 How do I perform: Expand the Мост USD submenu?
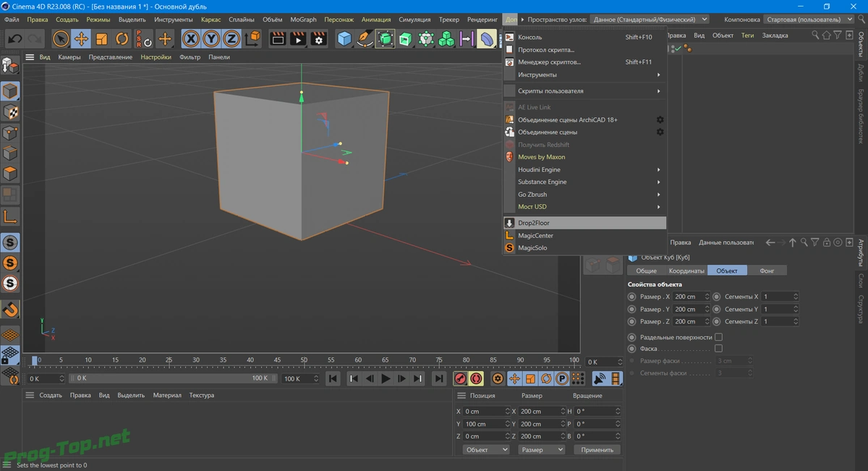coord(584,207)
